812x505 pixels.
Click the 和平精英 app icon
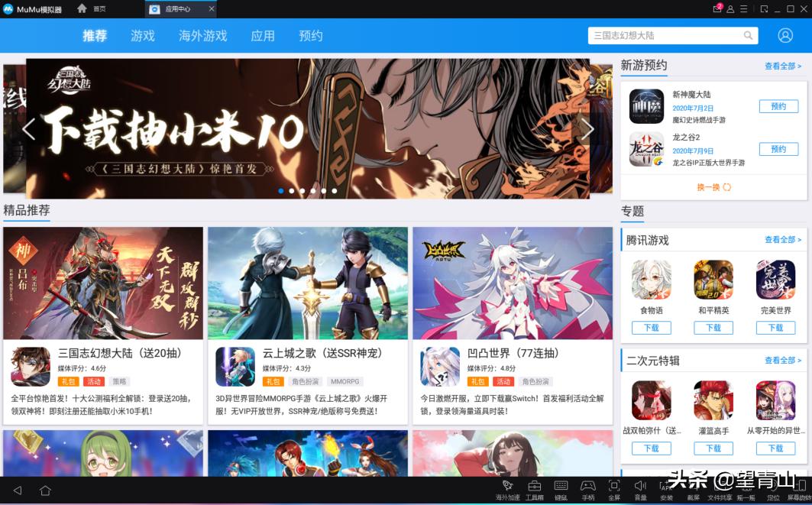(713, 280)
